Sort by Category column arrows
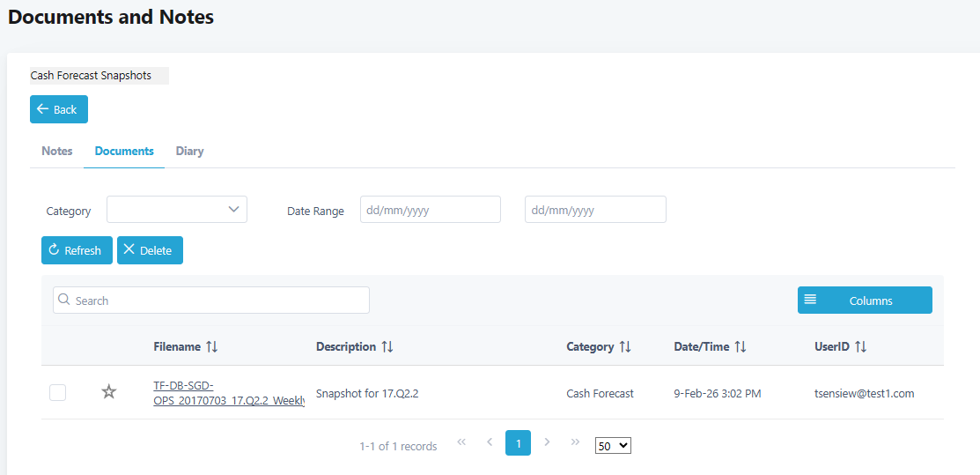 click(625, 347)
